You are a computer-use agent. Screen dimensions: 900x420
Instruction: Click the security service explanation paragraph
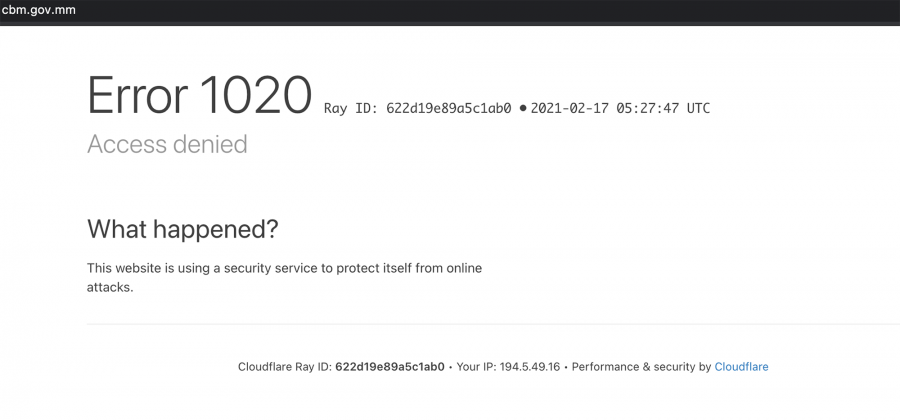pyautogui.click(x=284, y=278)
